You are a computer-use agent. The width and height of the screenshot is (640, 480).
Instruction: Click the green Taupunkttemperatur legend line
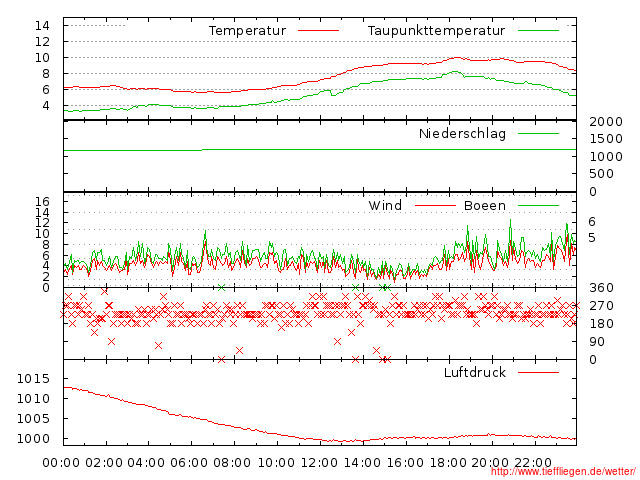pyautogui.click(x=538, y=31)
